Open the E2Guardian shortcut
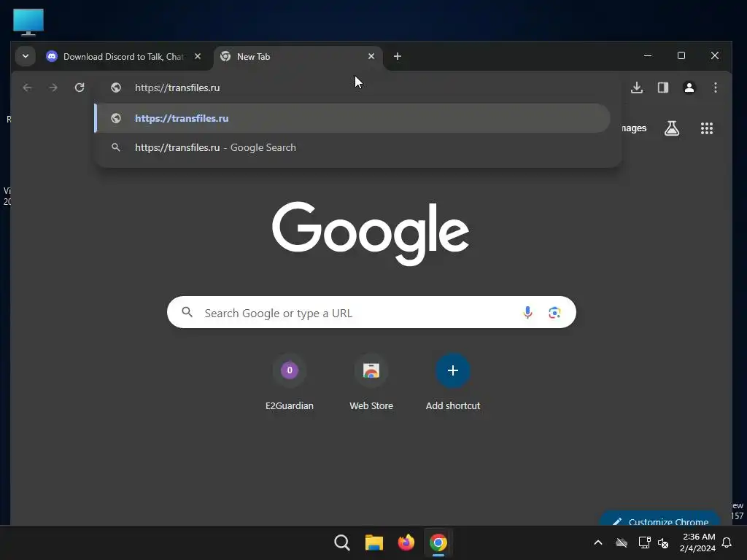Screen dimensions: 747x560 point(289,382)
